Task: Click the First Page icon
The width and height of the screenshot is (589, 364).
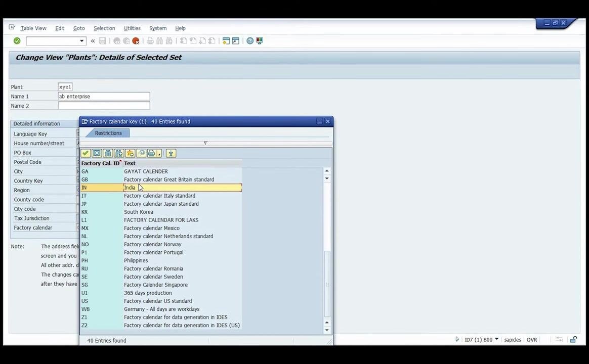Action: (x=184, y=41)
